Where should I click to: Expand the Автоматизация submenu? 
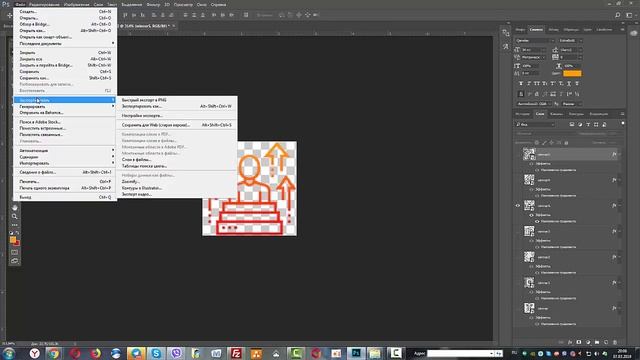(65, 151)
